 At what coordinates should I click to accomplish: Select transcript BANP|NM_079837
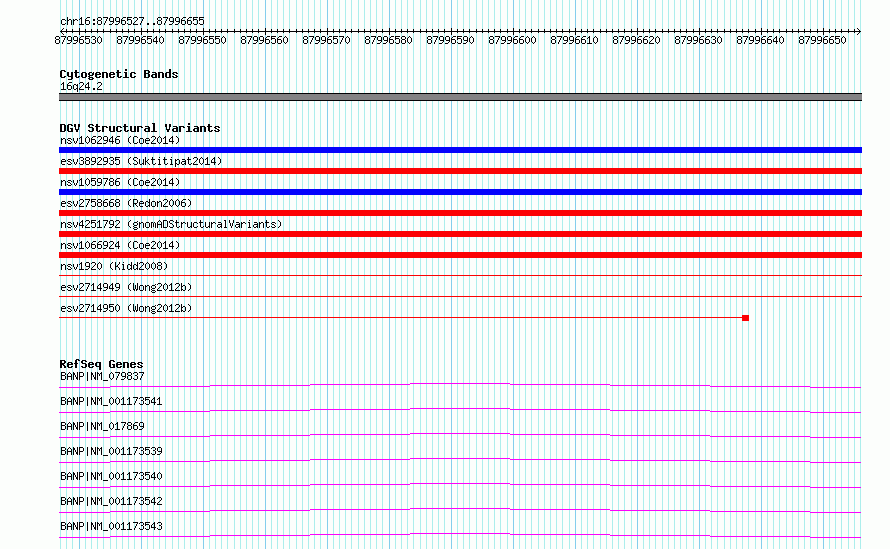tap(102, 376)
